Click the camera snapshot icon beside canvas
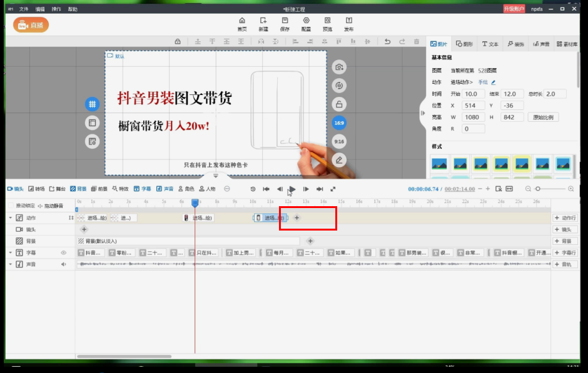Viewport: 588px width, 373px height. point(339,67)
